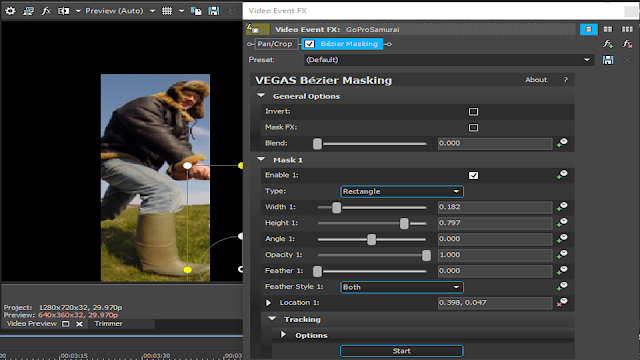Open the Preset (Default) dropdown
Screen dimensions: 640x360
point(449,60)
